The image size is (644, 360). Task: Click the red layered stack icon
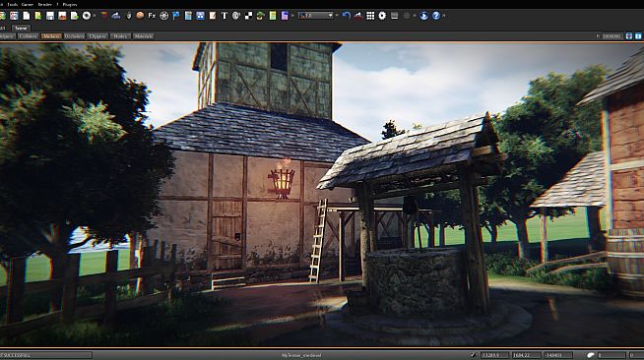click(x=104, y=16)
